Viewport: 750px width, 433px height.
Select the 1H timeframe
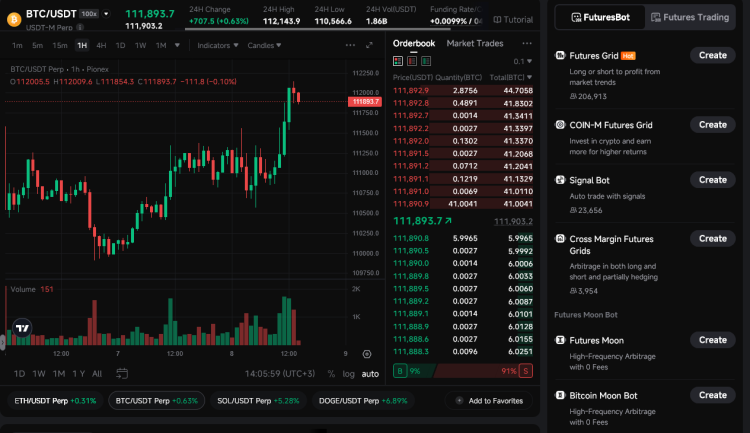click(x=82, y=45)
